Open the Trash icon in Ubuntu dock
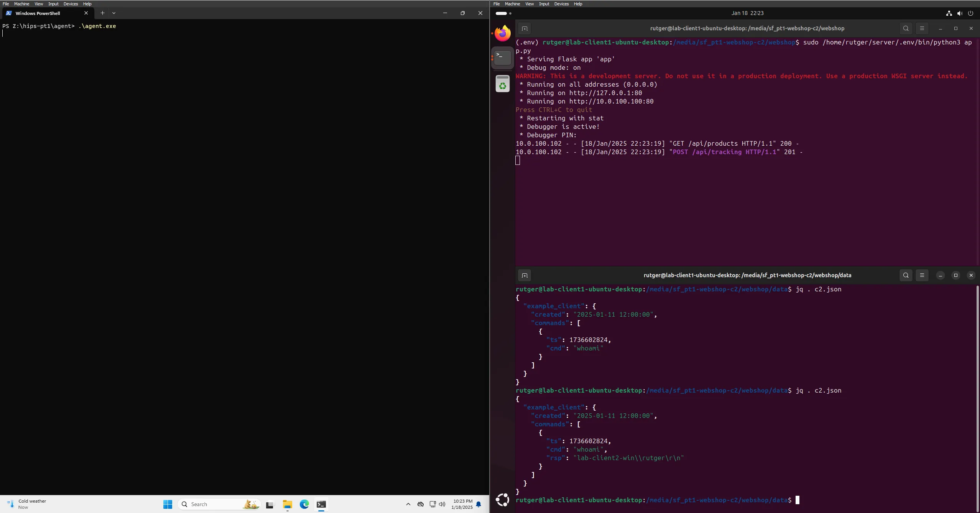Viewport: 980px width, 513px height. (502, 84)
